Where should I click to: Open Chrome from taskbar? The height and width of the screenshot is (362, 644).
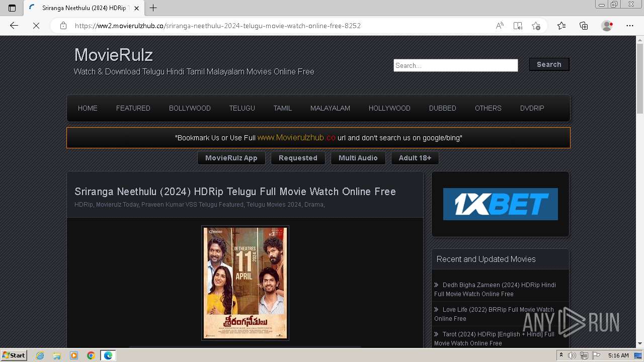pos(91,355)
